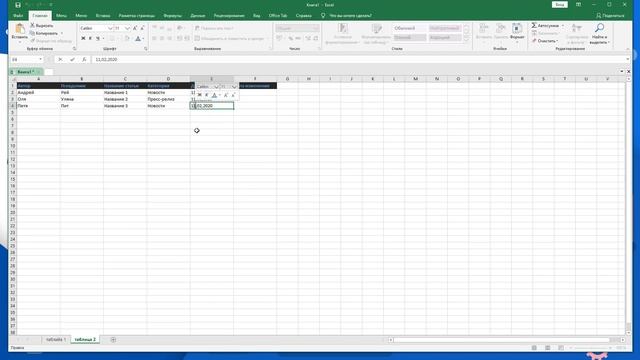Select the Обычный cell style
The height and width of the screenshot is (360, 640).
410,28
